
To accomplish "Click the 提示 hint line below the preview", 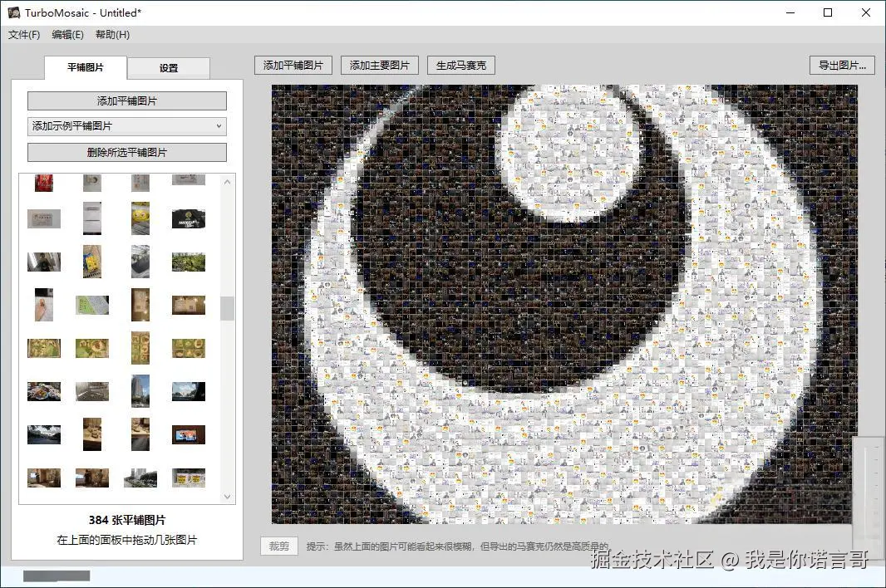I will point(458,546).
